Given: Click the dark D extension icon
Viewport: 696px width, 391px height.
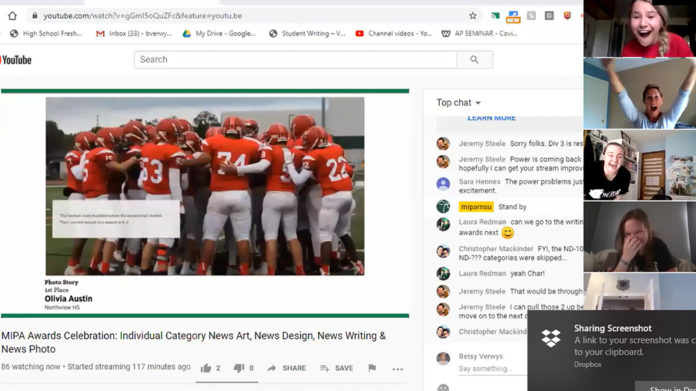Looking at the screenshot, I should [549, 16].
